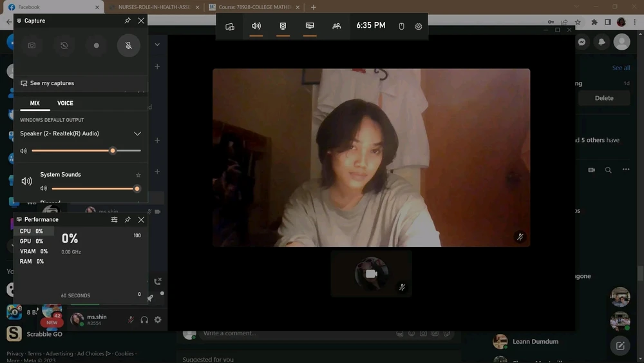Go back in the browser
644x363 pixels.
pyautogui.click(x=9, y=22)
